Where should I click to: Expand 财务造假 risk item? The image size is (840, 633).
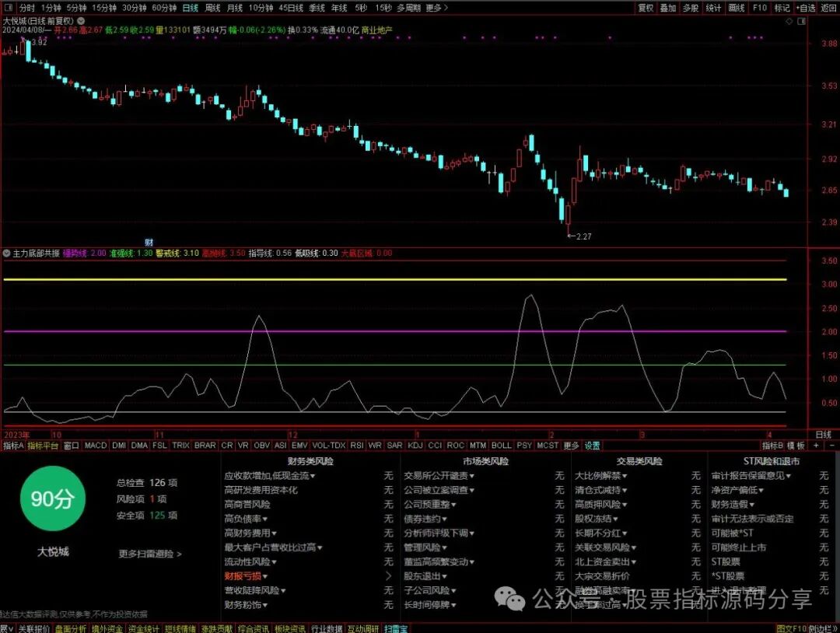coord(733,504)
